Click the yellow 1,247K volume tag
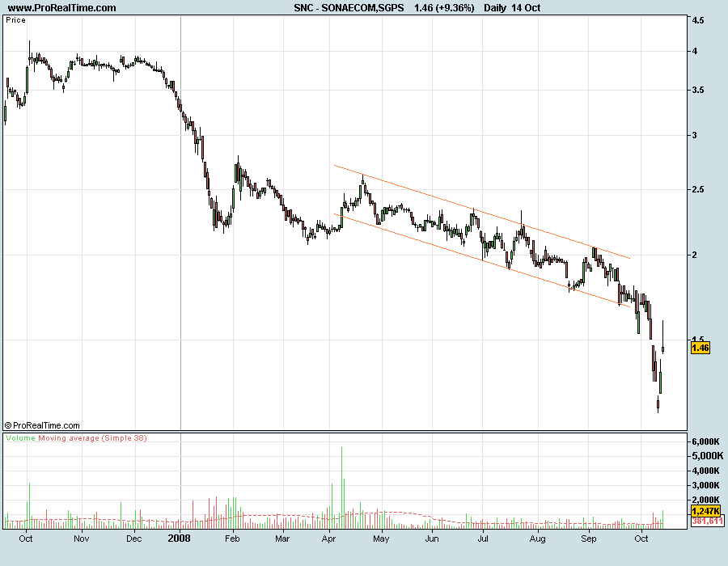Screen dimensions: 728x566 click(x=705, y=511)
